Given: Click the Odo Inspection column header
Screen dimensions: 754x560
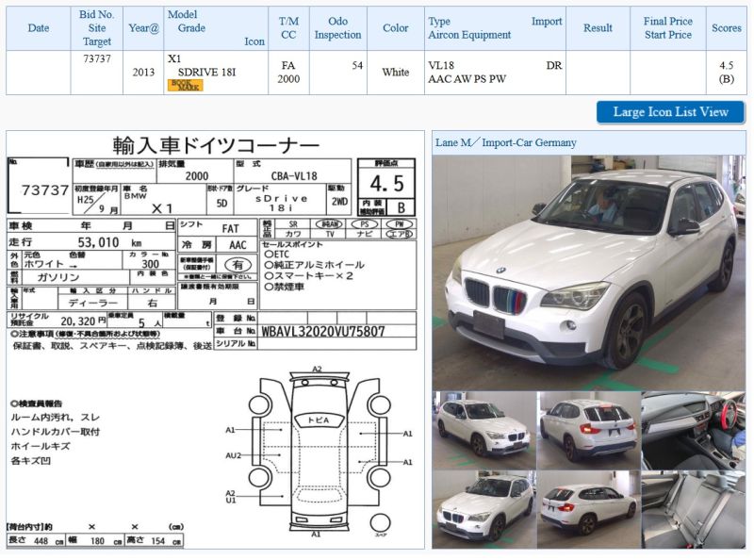Looking at the screenshot, I should (337, 28).
